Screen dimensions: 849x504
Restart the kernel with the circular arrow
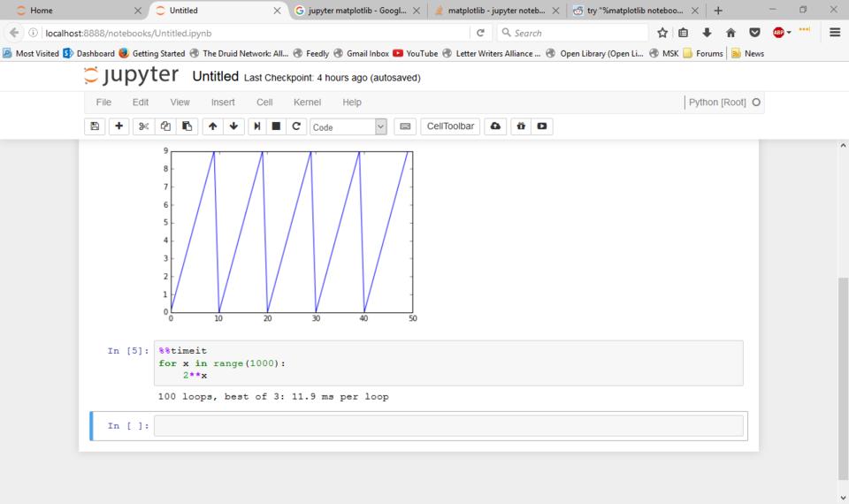pyautogui.click(x=297, y=126)
